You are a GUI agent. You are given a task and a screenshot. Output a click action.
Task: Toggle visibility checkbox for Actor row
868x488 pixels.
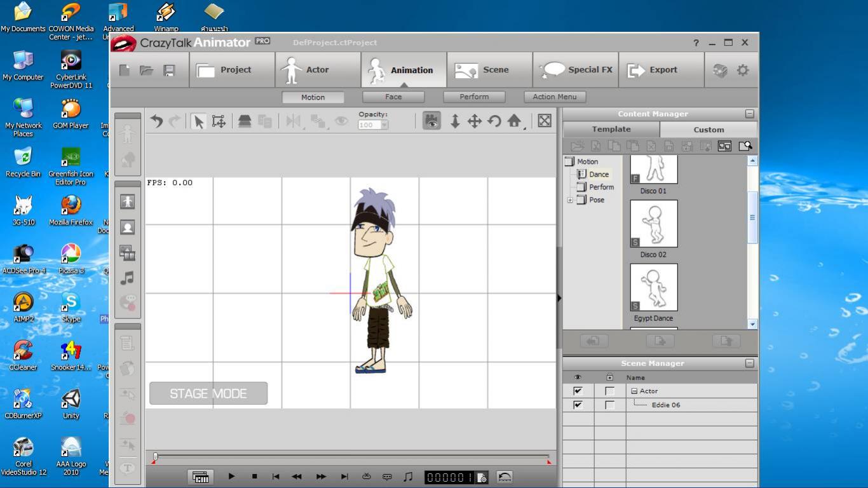pyautogui.click(x=578, y=391)
